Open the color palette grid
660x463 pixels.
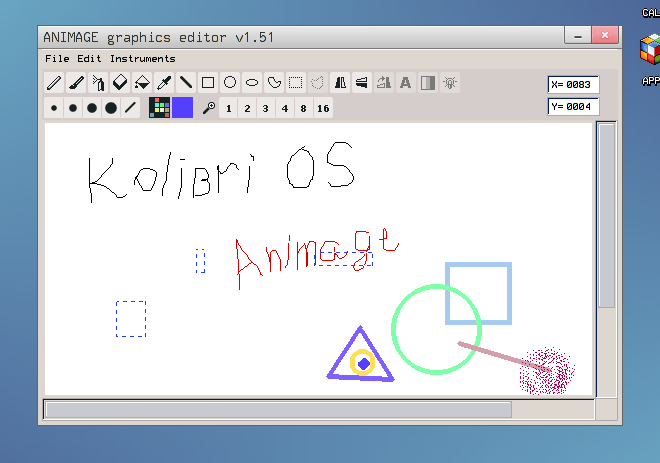[x=160, y=107]
